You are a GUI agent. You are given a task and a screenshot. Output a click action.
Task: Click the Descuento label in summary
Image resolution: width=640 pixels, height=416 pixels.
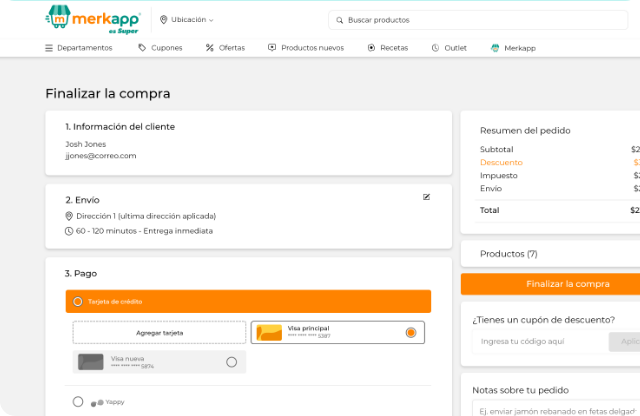pyautogui.click(x=501, y=162)
